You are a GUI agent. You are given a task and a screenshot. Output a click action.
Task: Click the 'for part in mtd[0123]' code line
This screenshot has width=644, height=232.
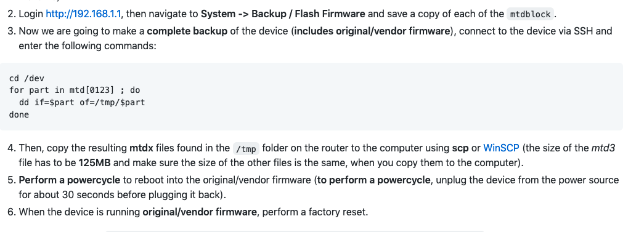75,90
